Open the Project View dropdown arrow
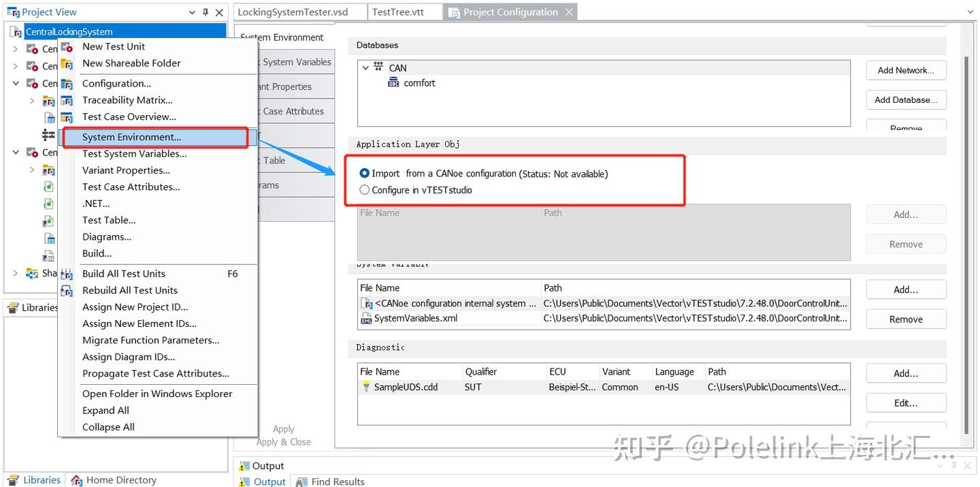The height and width of the screenshot is (487, 980). (191, 12)
